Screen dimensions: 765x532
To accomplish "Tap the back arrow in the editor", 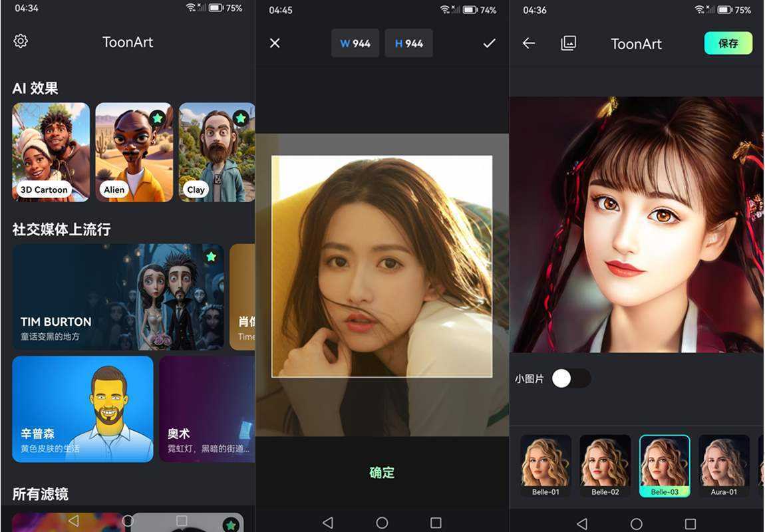I will (x=529, y=43).
